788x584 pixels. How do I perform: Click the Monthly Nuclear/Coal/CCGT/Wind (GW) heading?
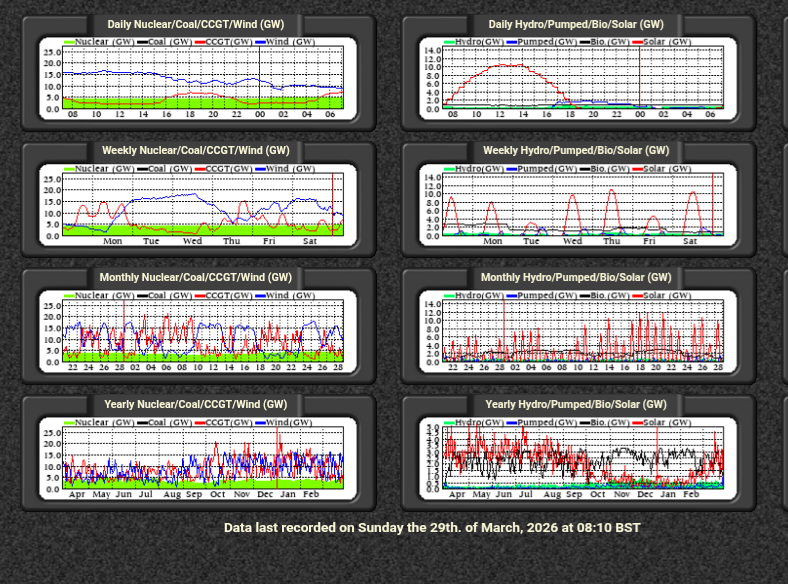coord(196,277)
